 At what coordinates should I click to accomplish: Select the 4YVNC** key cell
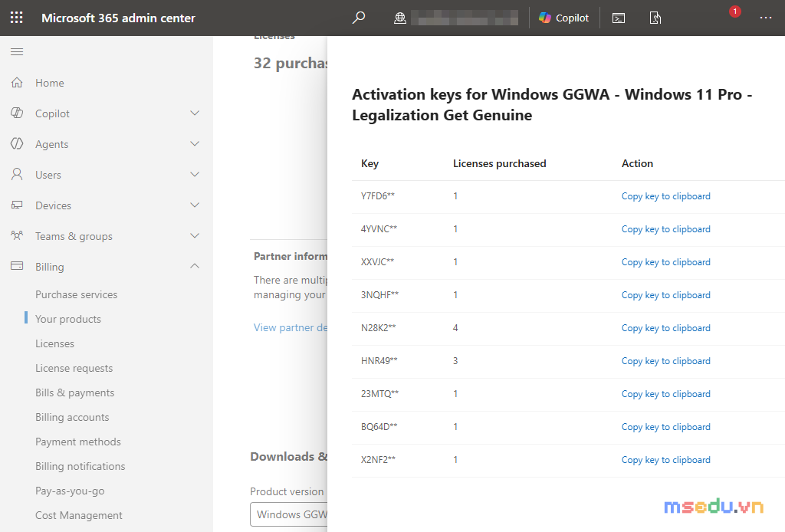(x=379, y=229)
